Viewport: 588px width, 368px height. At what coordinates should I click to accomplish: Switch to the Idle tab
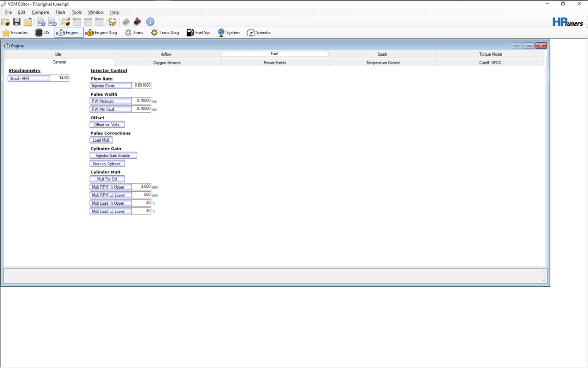pos(58,54)
